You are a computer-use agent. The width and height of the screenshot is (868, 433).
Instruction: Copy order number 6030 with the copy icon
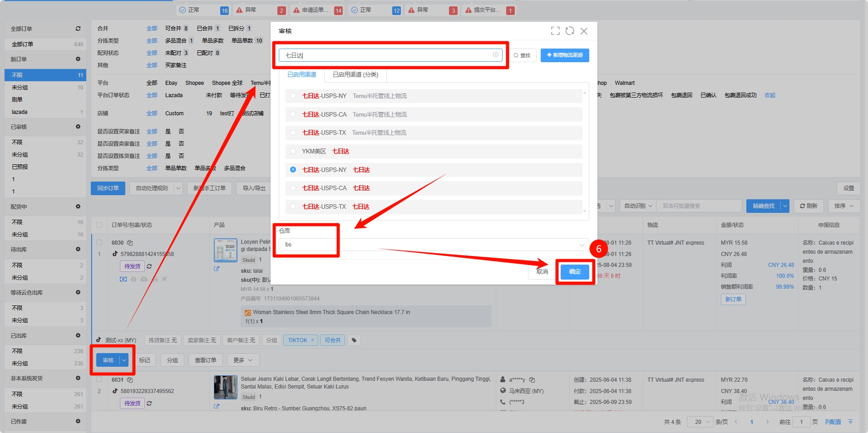point(130,243)
